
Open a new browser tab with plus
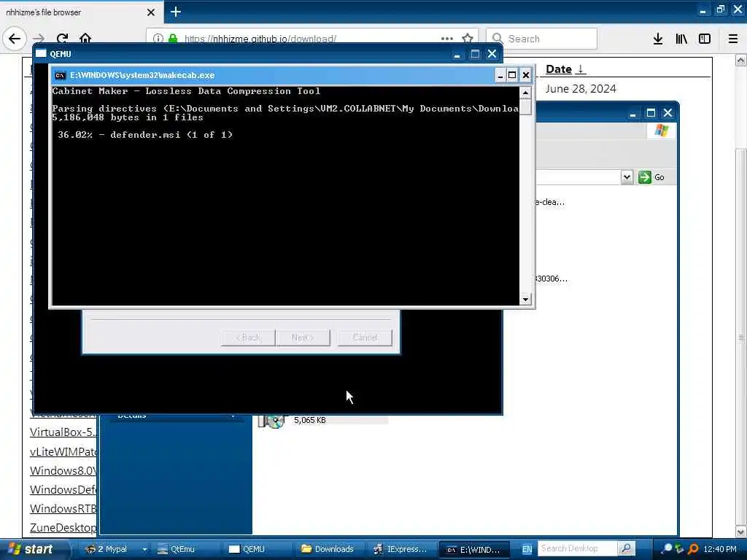pyautogui.click(x=175, y=12)
